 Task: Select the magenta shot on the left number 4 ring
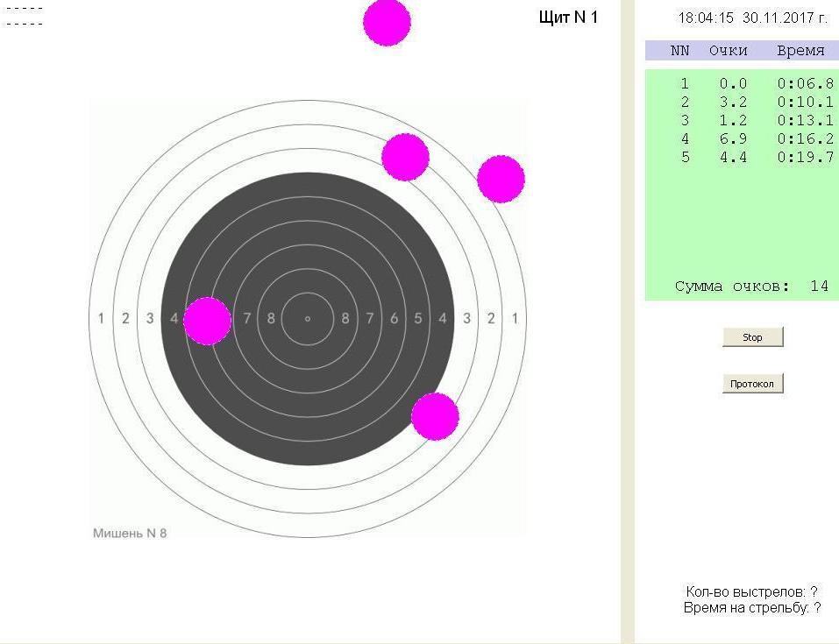[207, 321]
